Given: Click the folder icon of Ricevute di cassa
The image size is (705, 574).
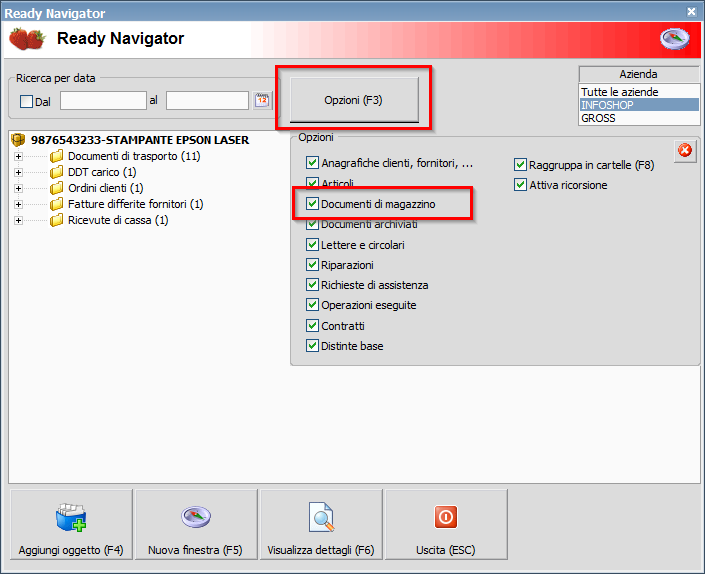Looking at the screenshot, I should [56, 220].
